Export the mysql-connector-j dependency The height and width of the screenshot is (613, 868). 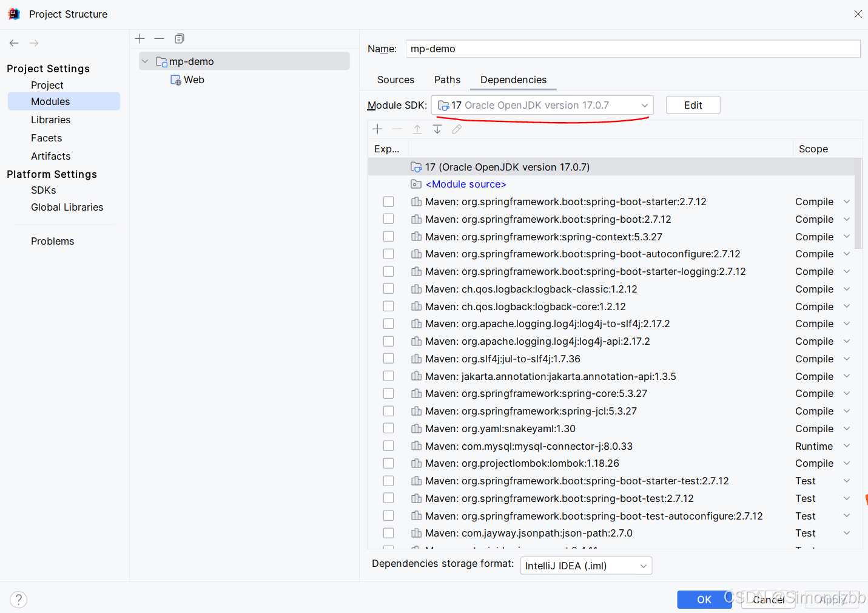(x=388, y=445)
